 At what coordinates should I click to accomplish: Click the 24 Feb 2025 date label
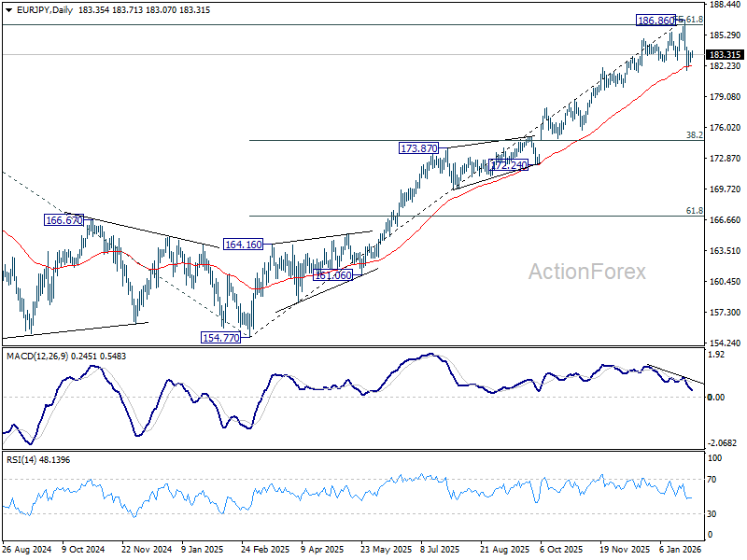click(265, 549)
